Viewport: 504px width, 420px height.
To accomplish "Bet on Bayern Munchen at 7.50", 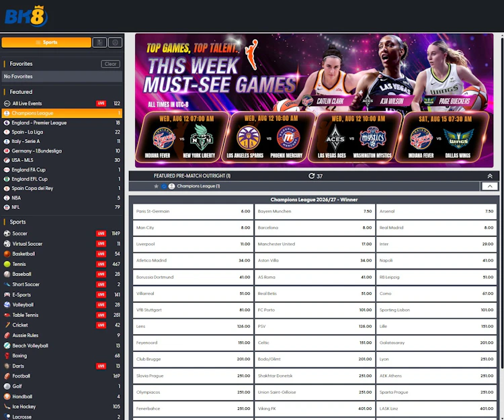I will point(314,212).
